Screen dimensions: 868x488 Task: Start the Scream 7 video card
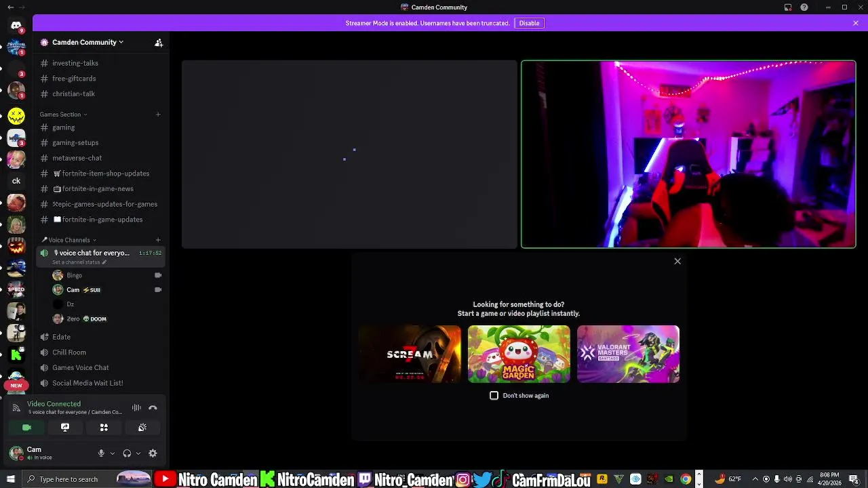click(410, 354)
